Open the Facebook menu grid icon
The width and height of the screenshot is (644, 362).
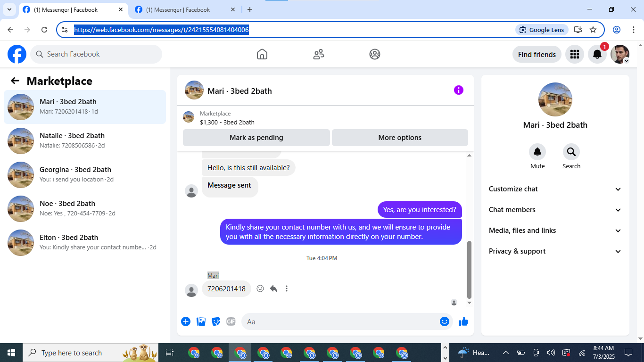coord(574,54)
